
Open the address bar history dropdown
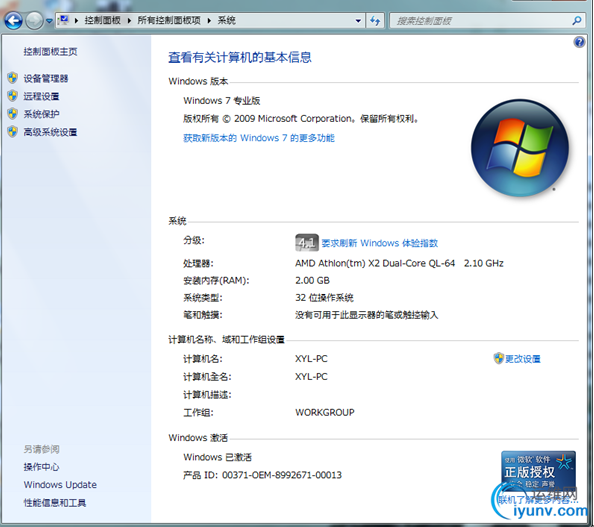358,21
